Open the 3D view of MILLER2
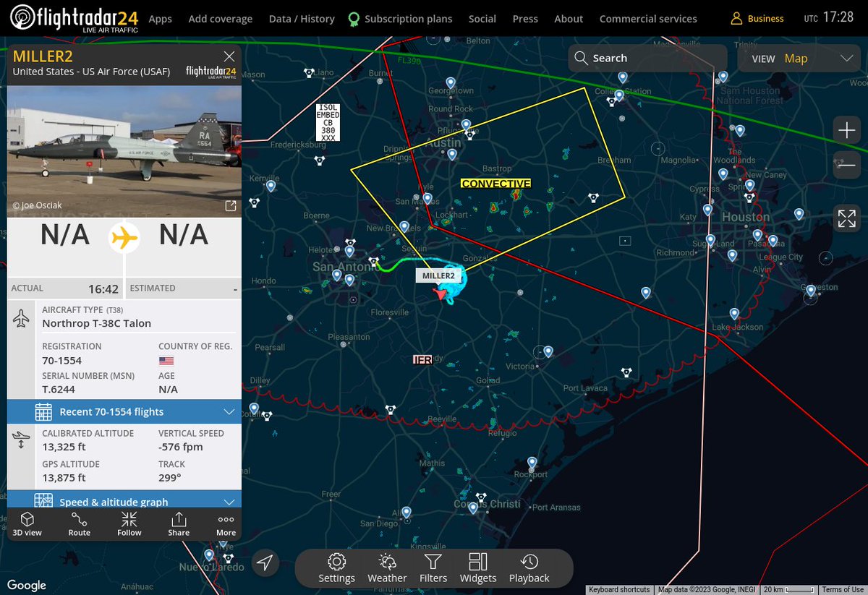The width and height of the screenshot is (868, 595). pyautogui.click(x=27, y=523)
